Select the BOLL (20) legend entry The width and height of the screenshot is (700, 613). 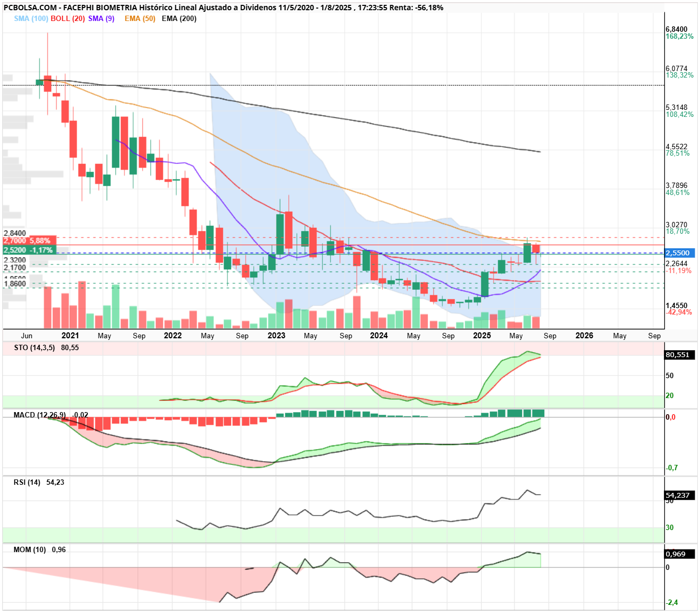point(68,18)
